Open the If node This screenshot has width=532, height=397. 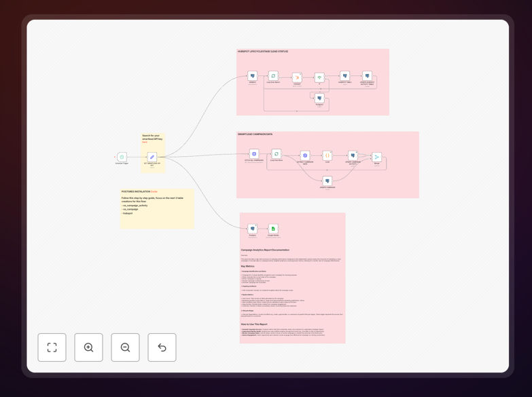pyautogui.click(x=319, y=77)
